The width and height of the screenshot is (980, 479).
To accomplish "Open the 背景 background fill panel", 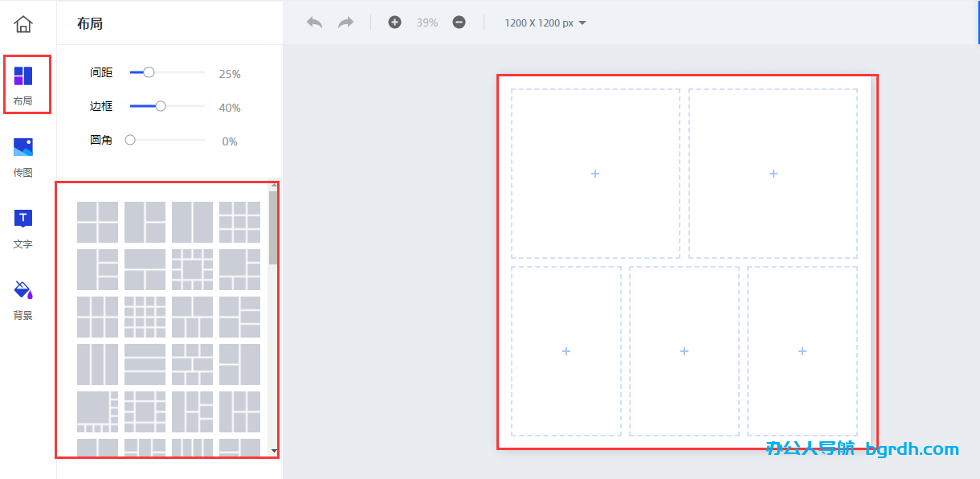I will tap(23, 300).
